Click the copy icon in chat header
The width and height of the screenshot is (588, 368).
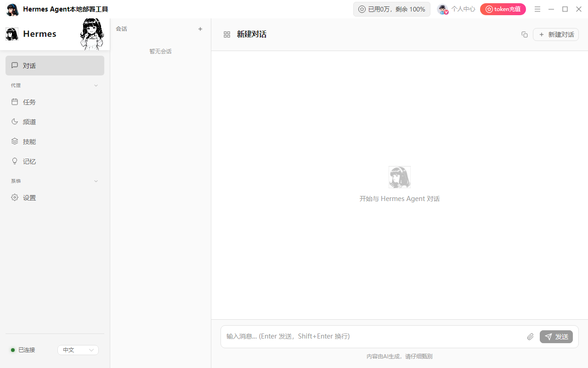[x=525, y=34]
